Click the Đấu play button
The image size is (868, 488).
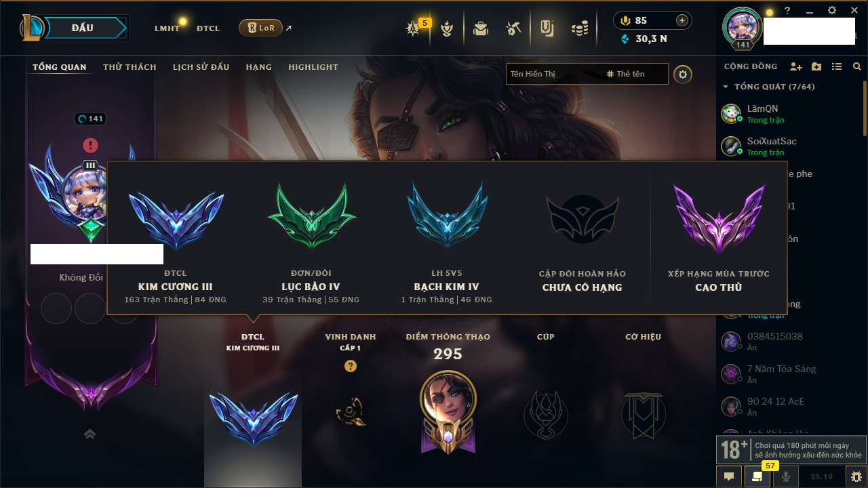82,28
